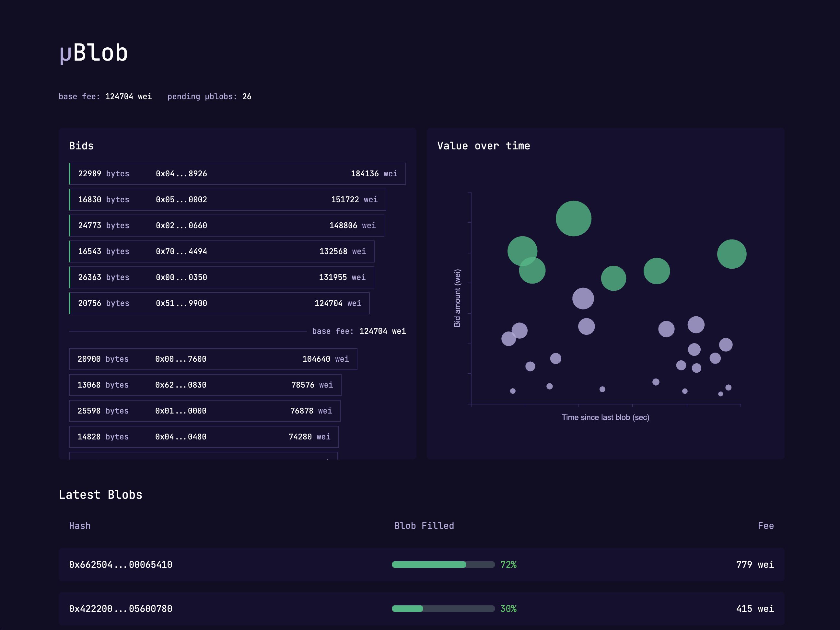Open the 26363 bytes bid row
This screenshot has width=840, height=630.
pyautogui.click(x=221, y=277)
